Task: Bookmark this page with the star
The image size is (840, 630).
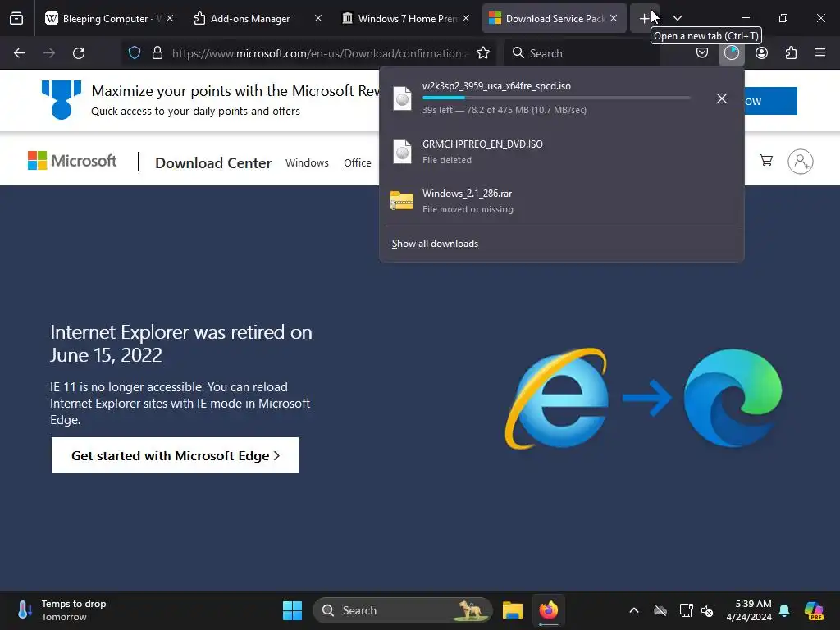Action: [483, 53]
